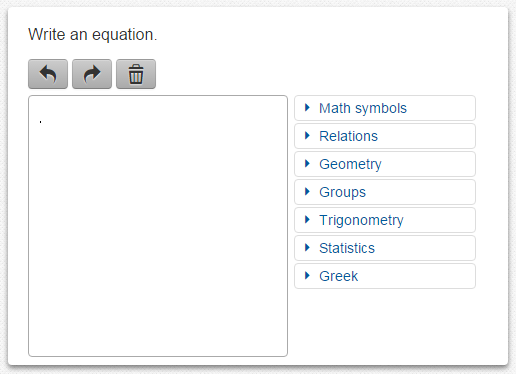Click the triangle beside Statistics
516x374 pixels.
click(307, 248)
